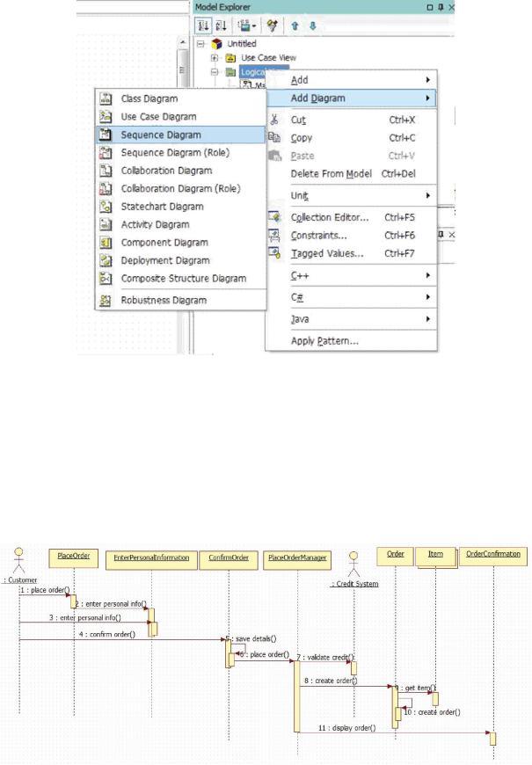Click Copy in the context menu

click(x=352, y=138)
